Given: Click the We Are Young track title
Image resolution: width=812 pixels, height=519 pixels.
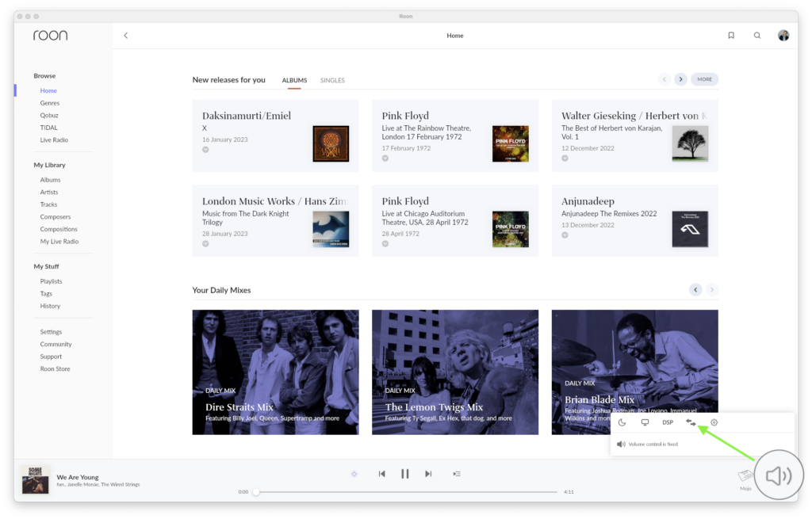Looking at the screenshot, I should (78, 478).
